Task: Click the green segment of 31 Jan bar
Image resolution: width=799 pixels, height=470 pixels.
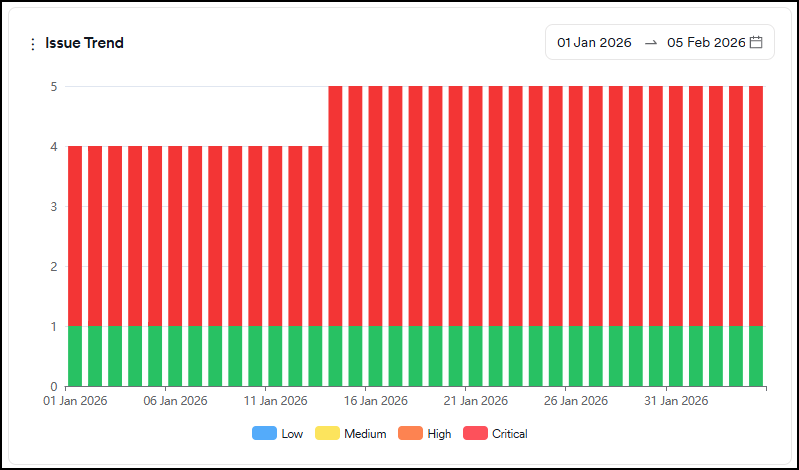Action: [676, 356]
